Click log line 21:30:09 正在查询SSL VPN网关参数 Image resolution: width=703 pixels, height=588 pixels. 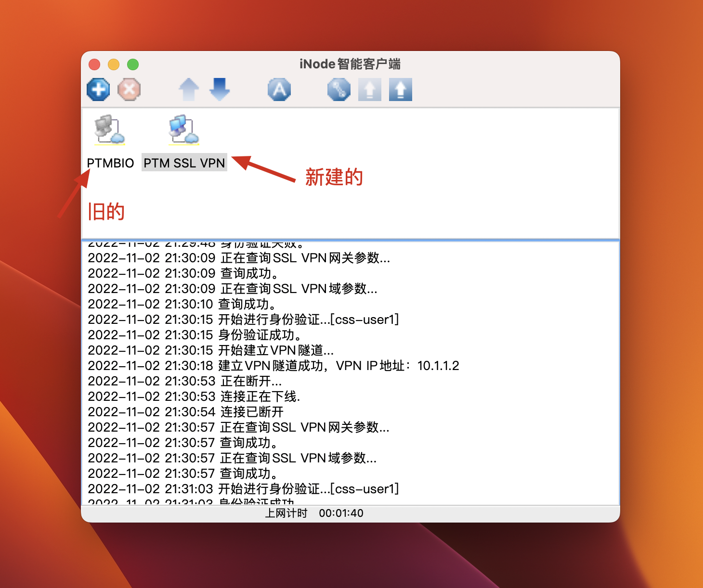tap(239, 258)
